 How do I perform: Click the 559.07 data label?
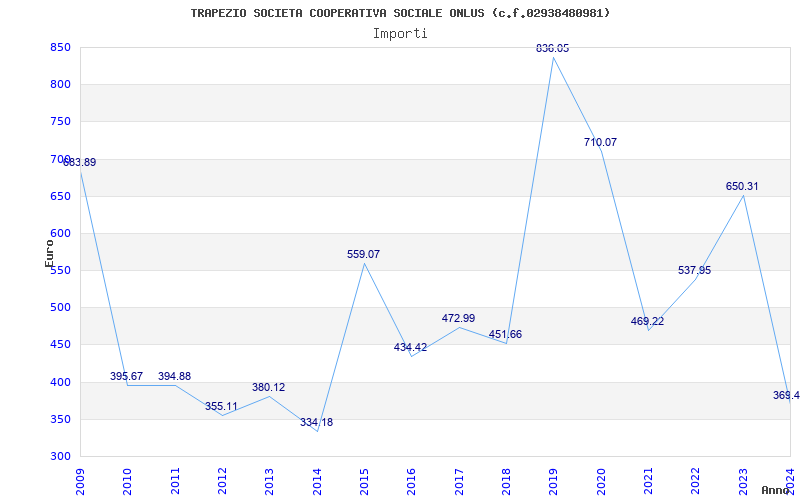click(364, 254)
